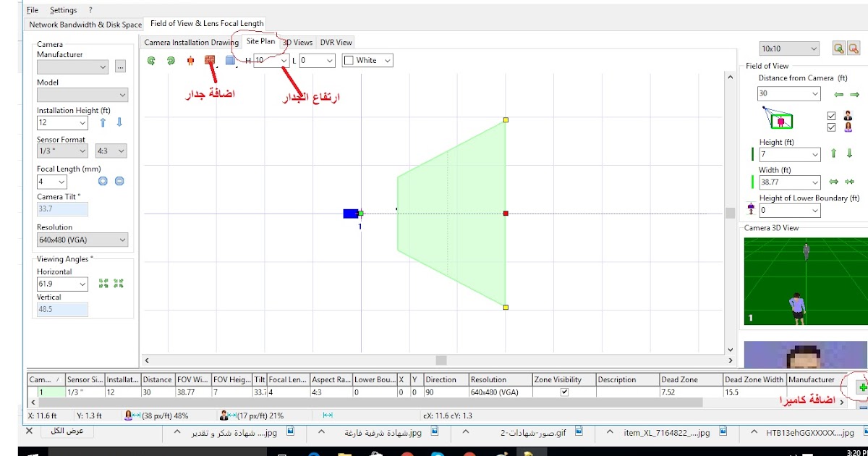
Task: Switch to Network Bandwidth & Disk Space tab
Action: [85, 25]
